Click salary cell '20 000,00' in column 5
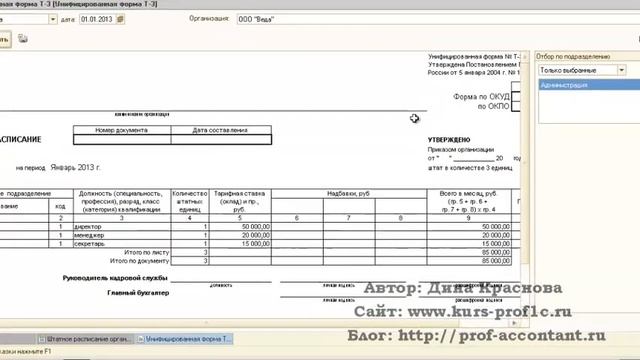This screenshot has height=360, width=640. click(240, 235)
